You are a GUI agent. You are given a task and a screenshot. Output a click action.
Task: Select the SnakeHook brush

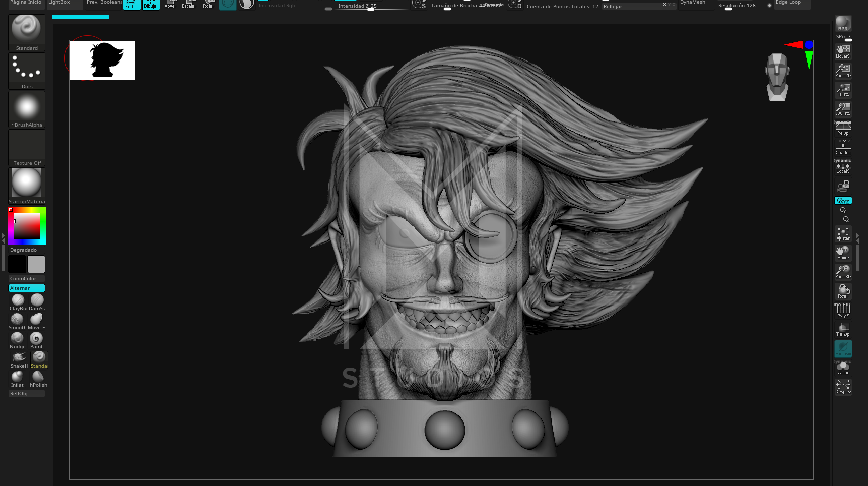(19, 358)
